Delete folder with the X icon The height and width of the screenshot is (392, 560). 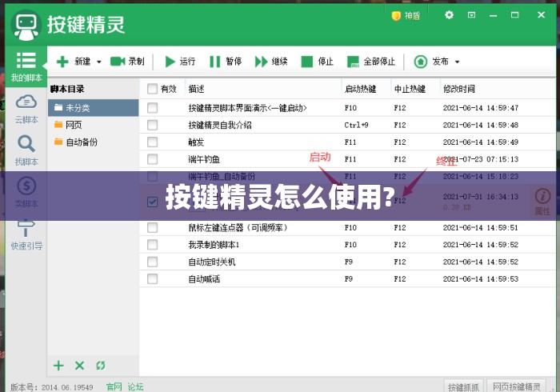[x=79, y=366]
